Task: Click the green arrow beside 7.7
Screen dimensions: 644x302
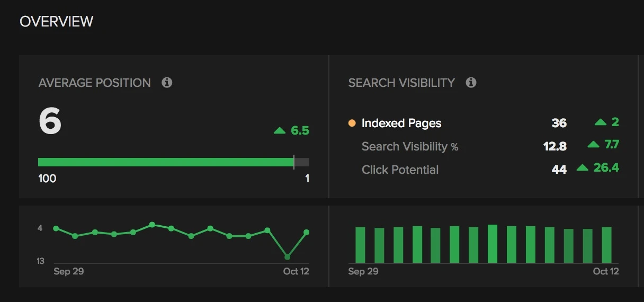Action: pyautogui.click(x=593, y=145)
